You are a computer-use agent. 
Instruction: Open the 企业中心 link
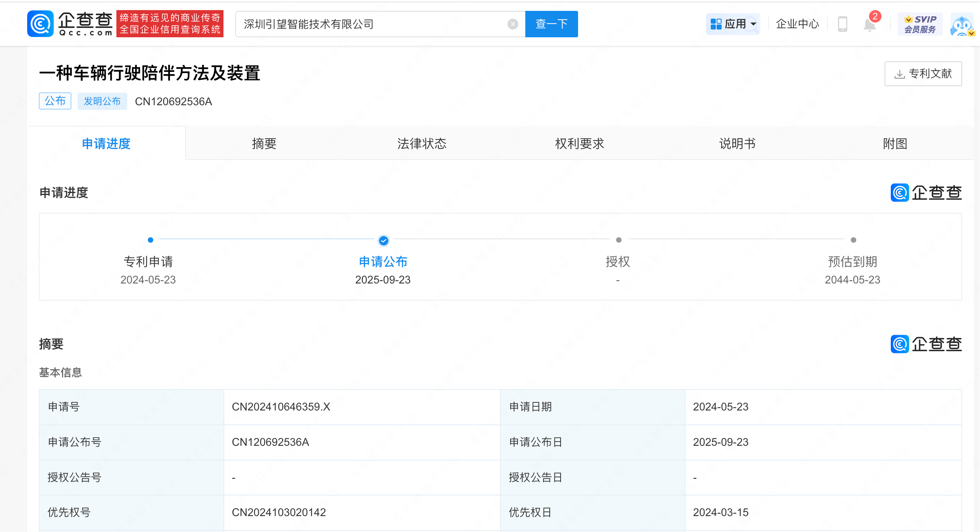click(797, 24)
